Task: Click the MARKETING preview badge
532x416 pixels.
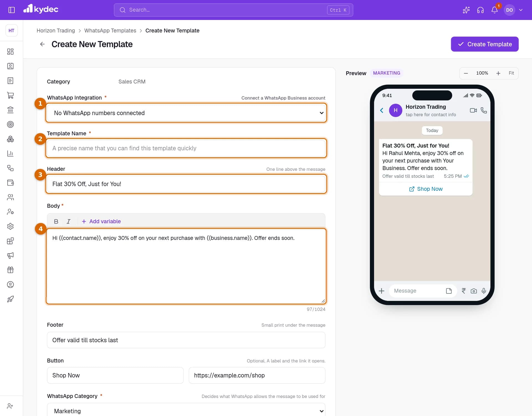Action: (x=387, y=73)
